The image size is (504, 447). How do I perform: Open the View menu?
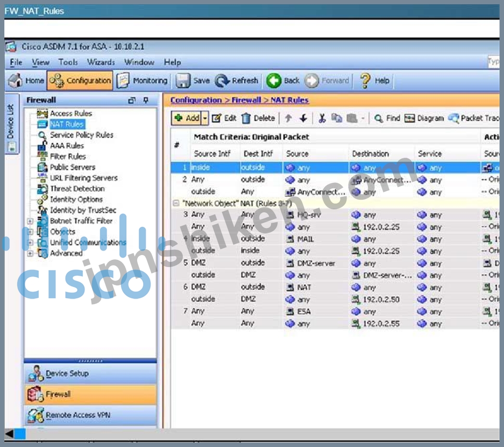(40, 62)
